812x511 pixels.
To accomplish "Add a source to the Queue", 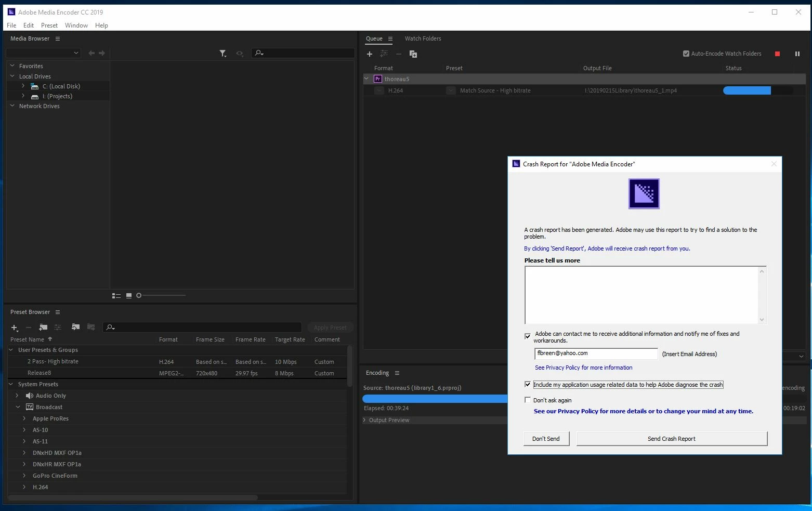I will [x=370, y=54].
